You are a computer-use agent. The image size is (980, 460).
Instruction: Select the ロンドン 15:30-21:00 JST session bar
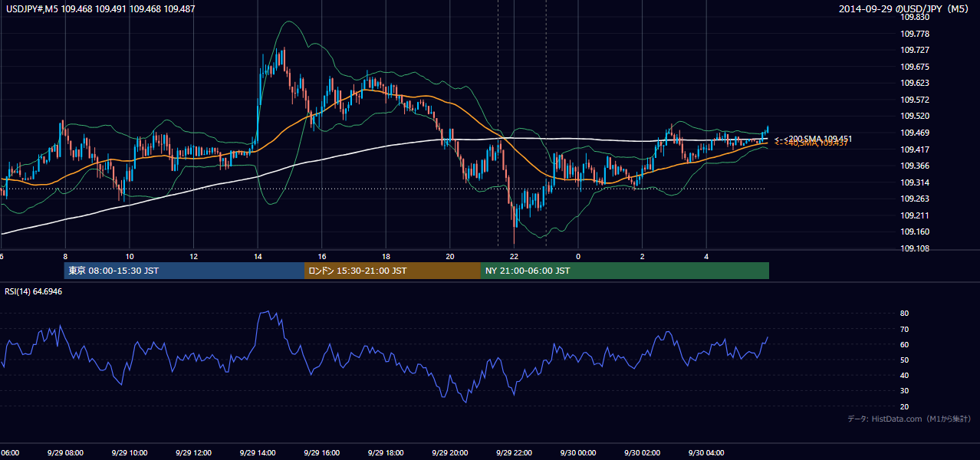tap(393, 271)
